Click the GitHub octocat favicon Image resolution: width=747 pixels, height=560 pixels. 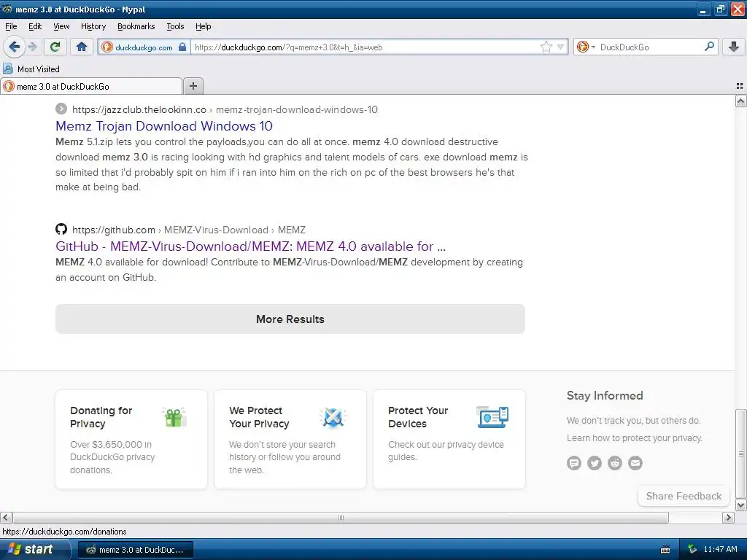(61, 230)
